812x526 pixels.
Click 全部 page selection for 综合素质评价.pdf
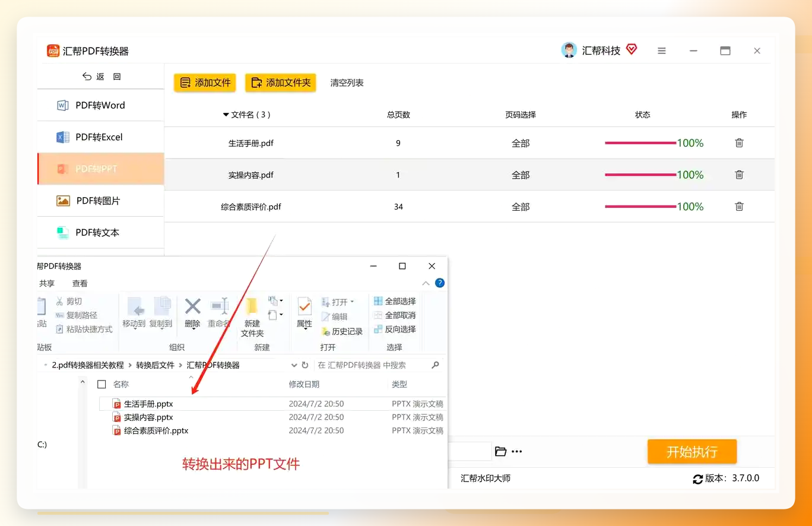[521, 207]
